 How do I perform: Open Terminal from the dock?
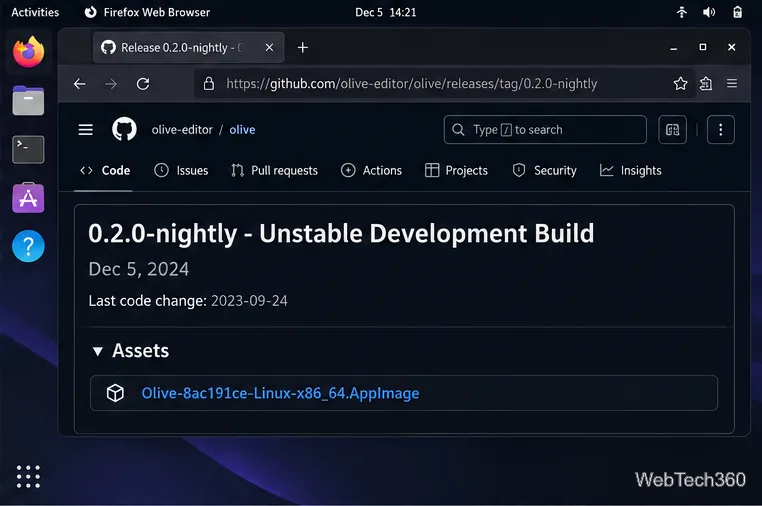click(x=28, y=149)
